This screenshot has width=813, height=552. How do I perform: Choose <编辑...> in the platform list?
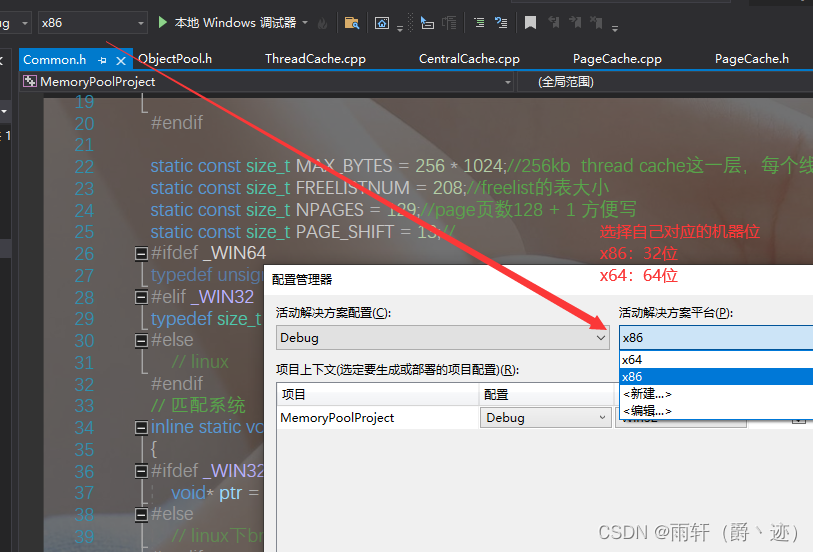[x=716, y=411]
